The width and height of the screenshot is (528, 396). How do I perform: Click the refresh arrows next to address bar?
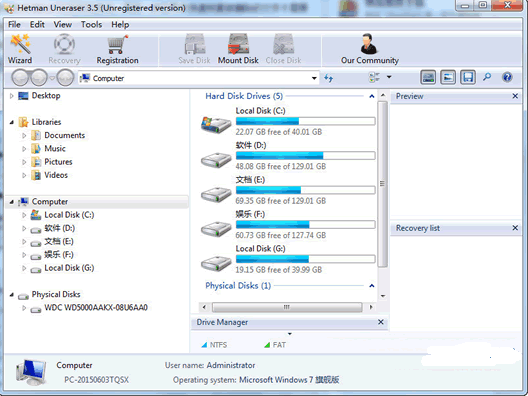click(x=329, y=78)
